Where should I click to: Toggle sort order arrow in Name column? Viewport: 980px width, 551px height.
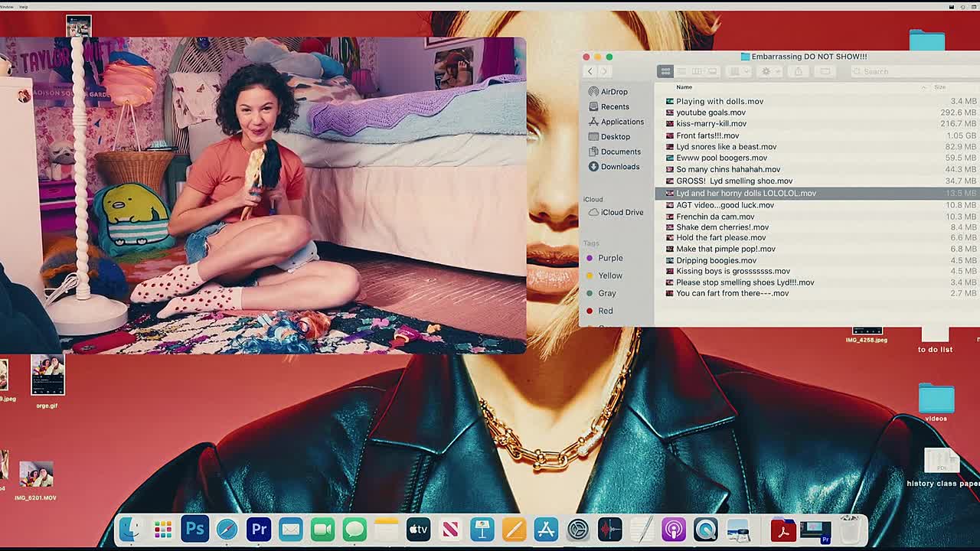[x=923, y=87]
